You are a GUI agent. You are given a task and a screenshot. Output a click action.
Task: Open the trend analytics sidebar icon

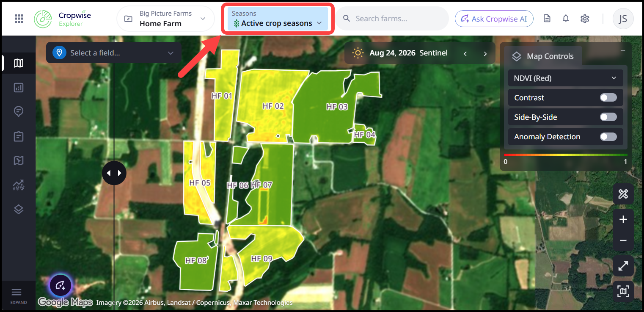click(x=19, y=185)
